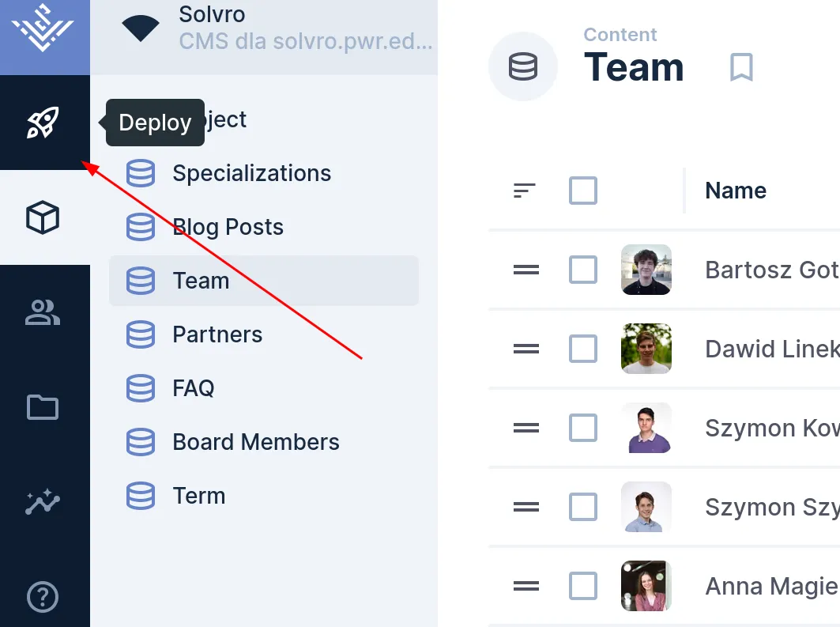Click the logo in top-left corner
Image resolution: width=840 pixels, height=627 pixels.
[44, 33]
